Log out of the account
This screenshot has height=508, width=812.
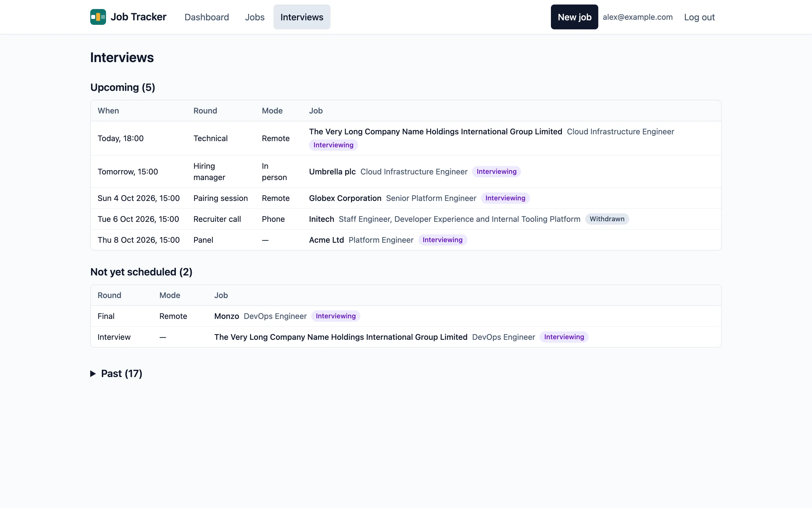point(699,17)
